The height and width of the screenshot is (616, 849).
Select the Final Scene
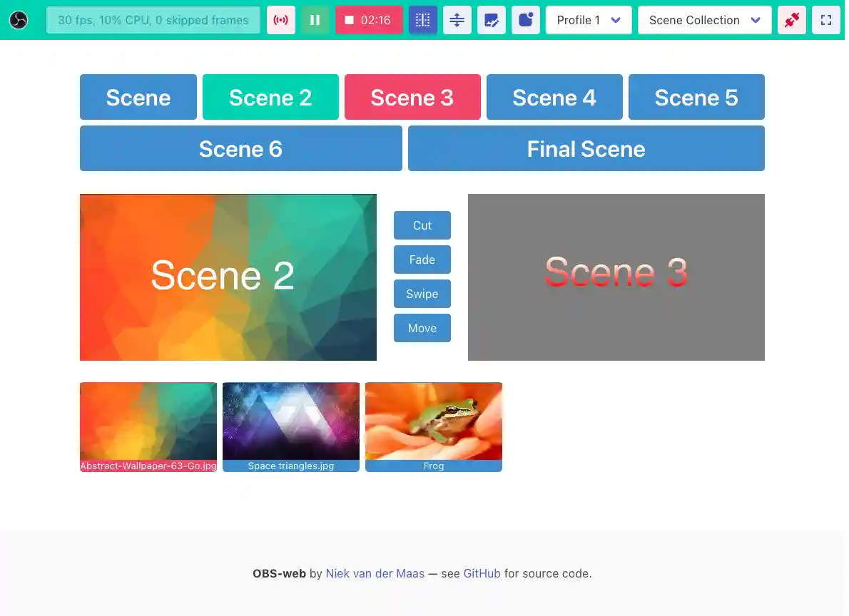[x=586, y=148]
